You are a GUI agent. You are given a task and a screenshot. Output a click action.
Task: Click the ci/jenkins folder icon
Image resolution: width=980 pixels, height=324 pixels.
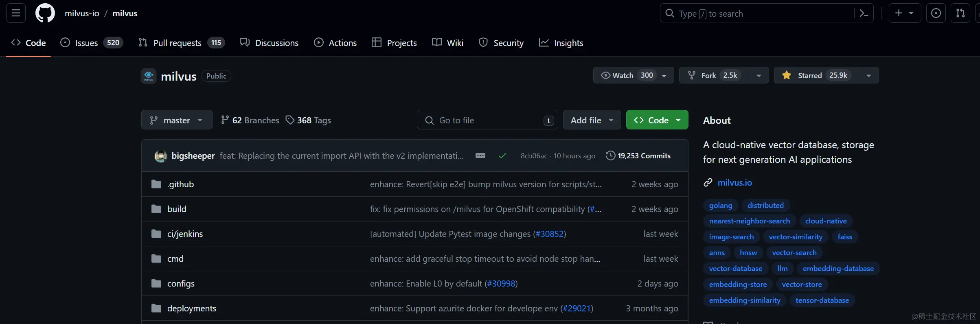156,234
